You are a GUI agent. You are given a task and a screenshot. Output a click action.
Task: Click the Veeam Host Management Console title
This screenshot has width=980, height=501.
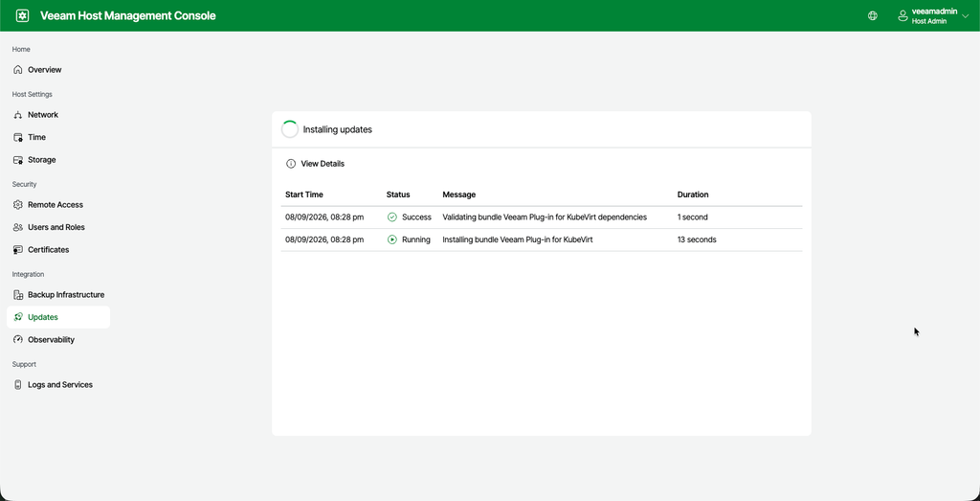click(x=128, y=15)
